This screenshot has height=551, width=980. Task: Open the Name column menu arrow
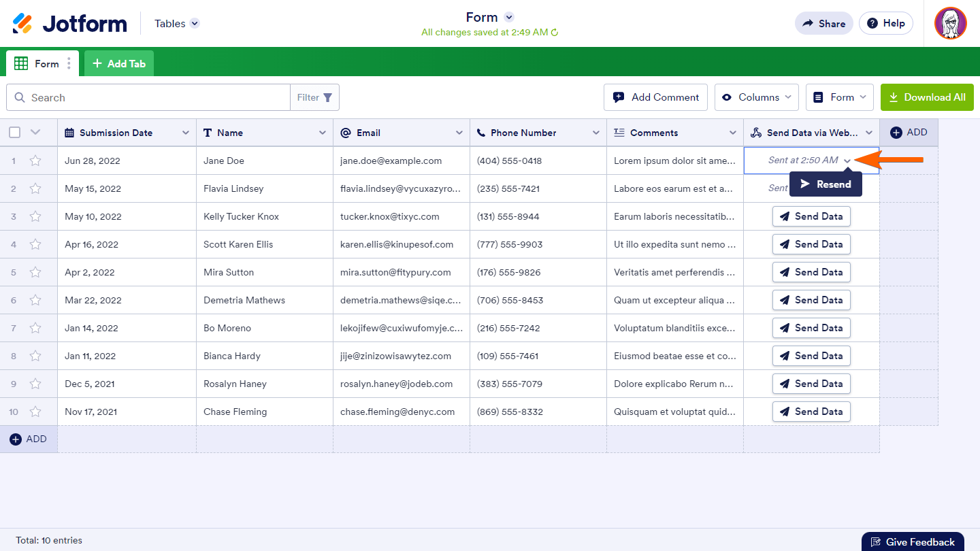pyautogui.click(x=323, y=133)
